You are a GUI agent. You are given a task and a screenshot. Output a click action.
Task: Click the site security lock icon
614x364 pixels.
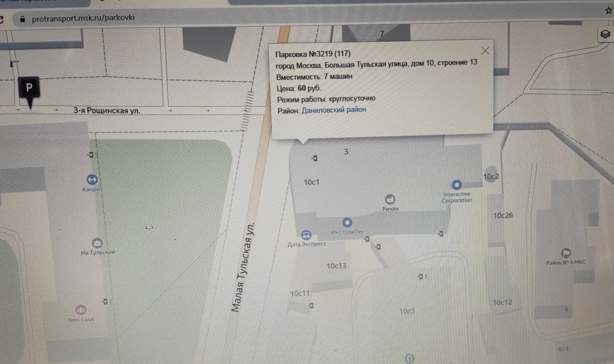pos(22,19)
